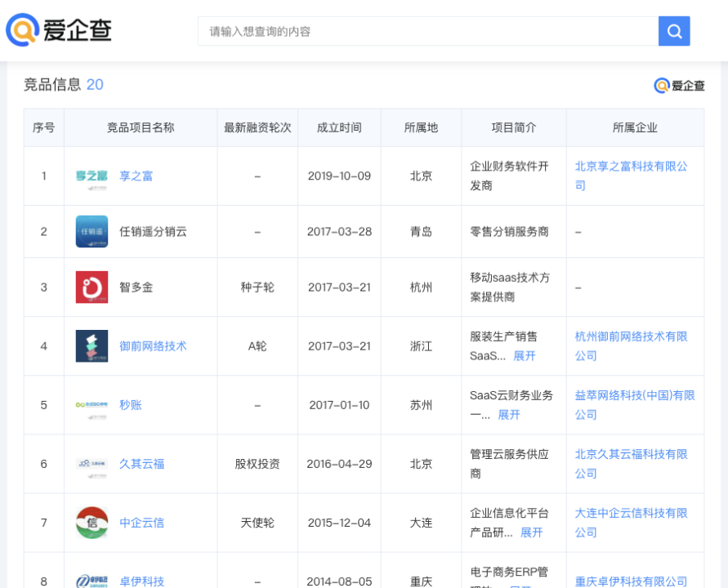Open the 御前网络技术 project link
The height and width of the screenshot is (588, 728).
(x=153, y=346)
